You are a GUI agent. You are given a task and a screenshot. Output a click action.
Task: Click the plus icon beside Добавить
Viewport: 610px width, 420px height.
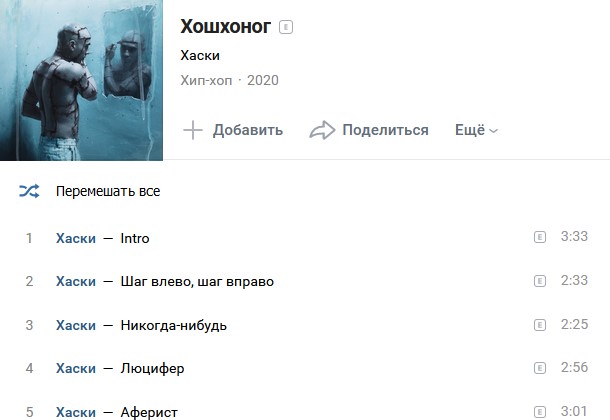(x=193, y=130)
